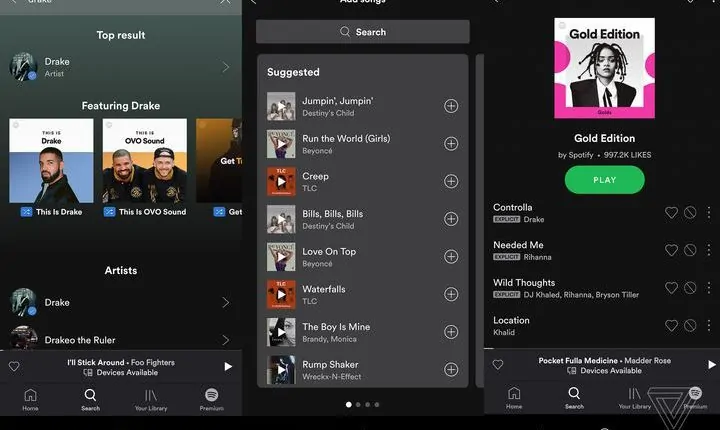The width and height of the screenshot is (720, 430).
Task: Like Needed Me by tapping heart
Action: 671,250
